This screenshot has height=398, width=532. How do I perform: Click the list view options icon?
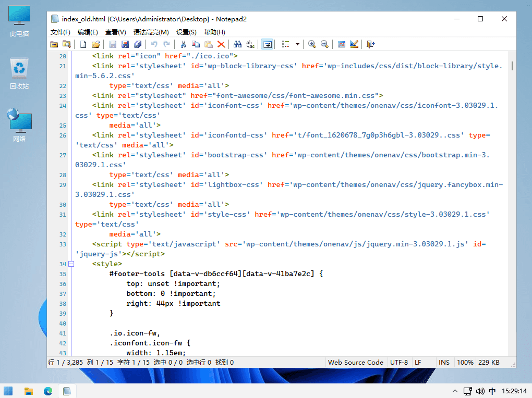pyautogui.click(x=286, y=44)
